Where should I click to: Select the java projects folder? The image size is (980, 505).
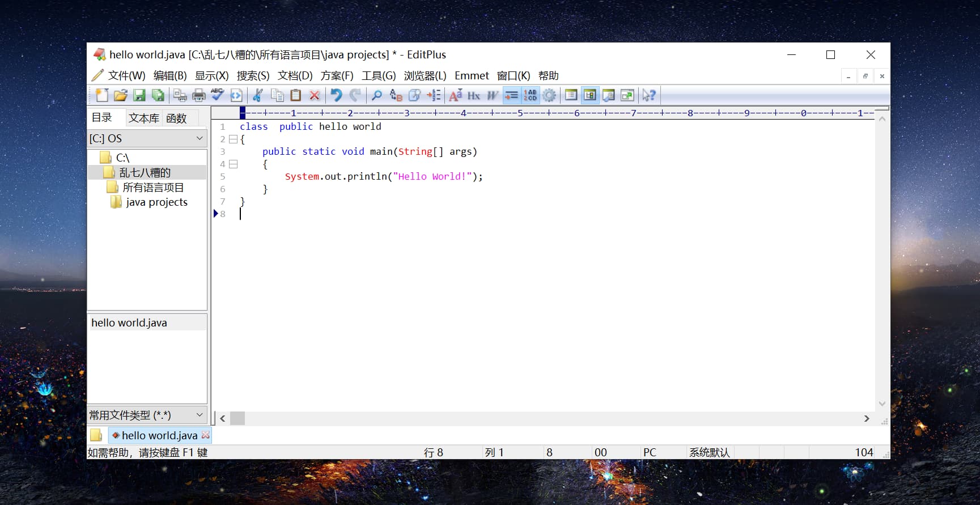156,202
